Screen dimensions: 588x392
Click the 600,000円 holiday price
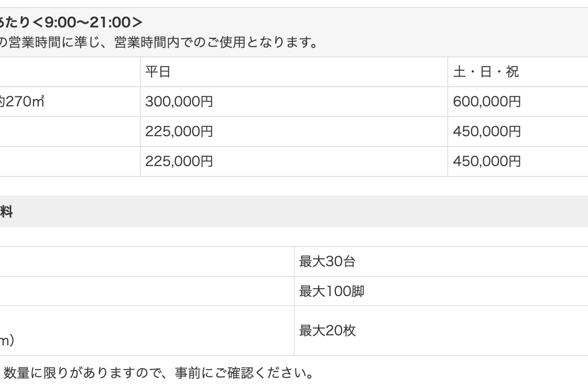pyautogui.click(x=487, y=102)
